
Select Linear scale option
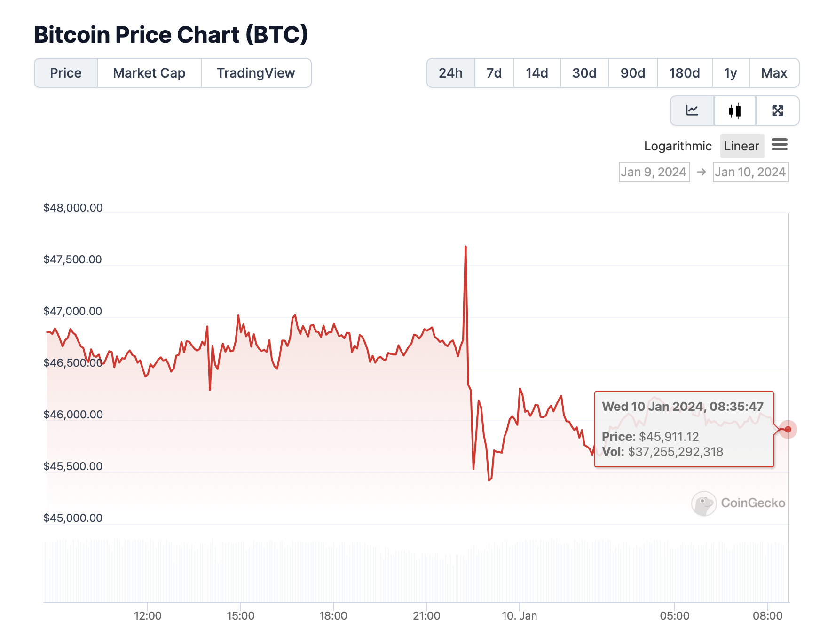point(741,146)
